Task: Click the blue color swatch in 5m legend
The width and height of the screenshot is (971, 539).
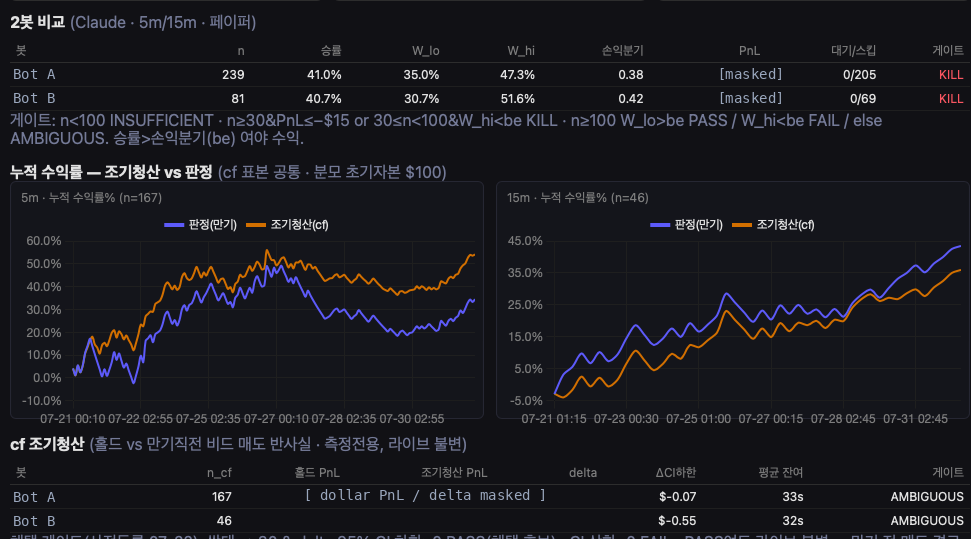Action: (174, 225)
